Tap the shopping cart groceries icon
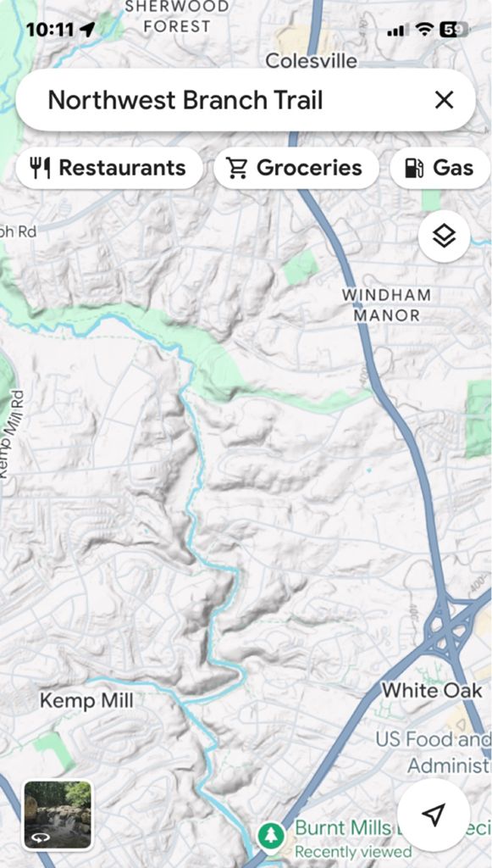This screenshot has width=492, height=868. pyautogui.click(x=238, y=168)
